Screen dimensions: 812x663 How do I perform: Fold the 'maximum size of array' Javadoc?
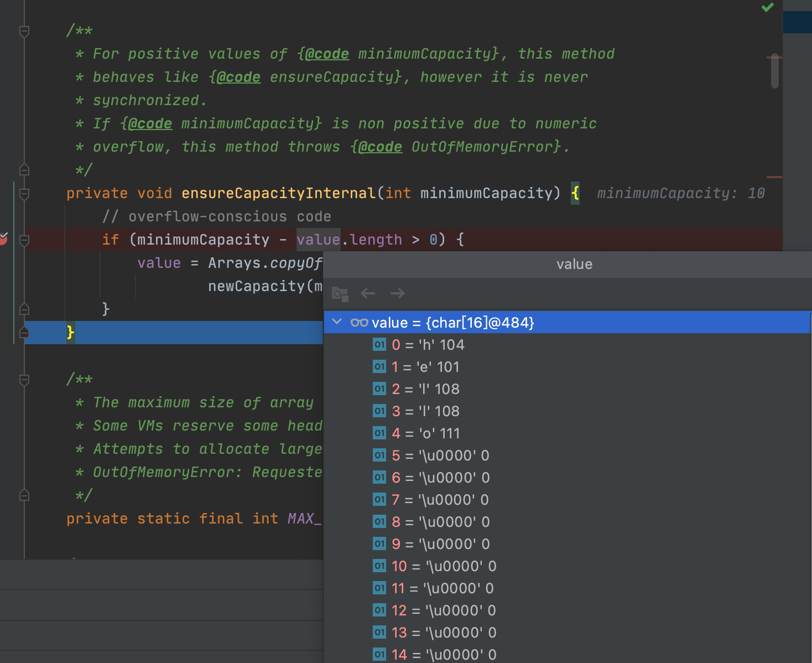(24, 380)
